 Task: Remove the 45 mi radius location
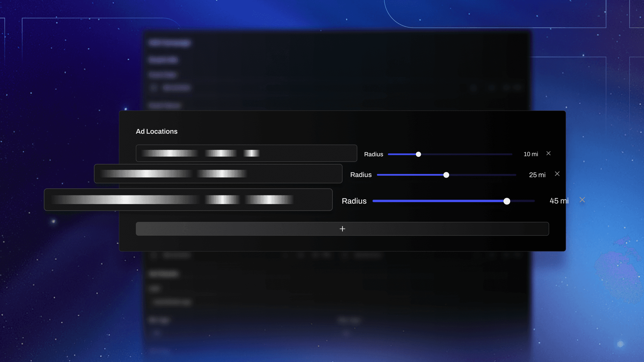(x=582, y=200)
